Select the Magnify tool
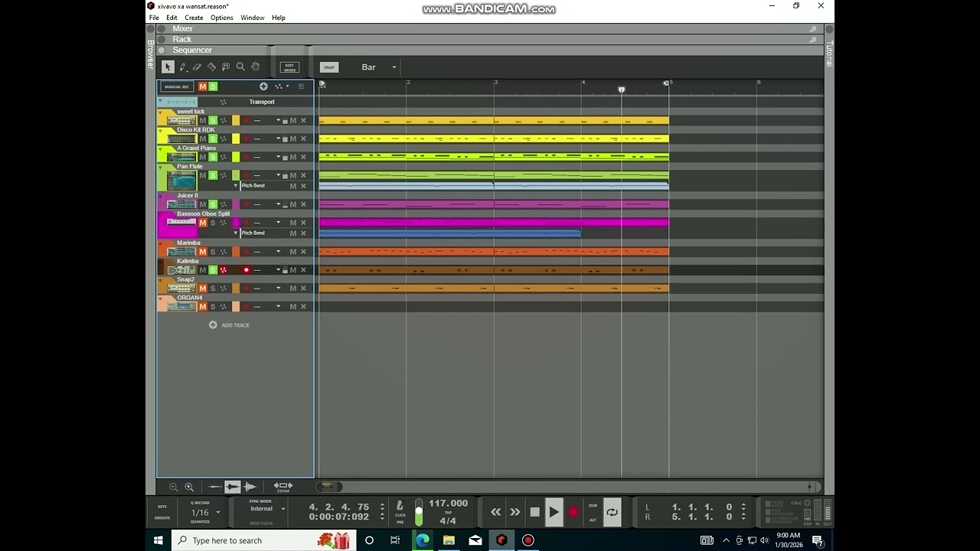The width and height of the screenshot is (980, 551). (240, 67)
